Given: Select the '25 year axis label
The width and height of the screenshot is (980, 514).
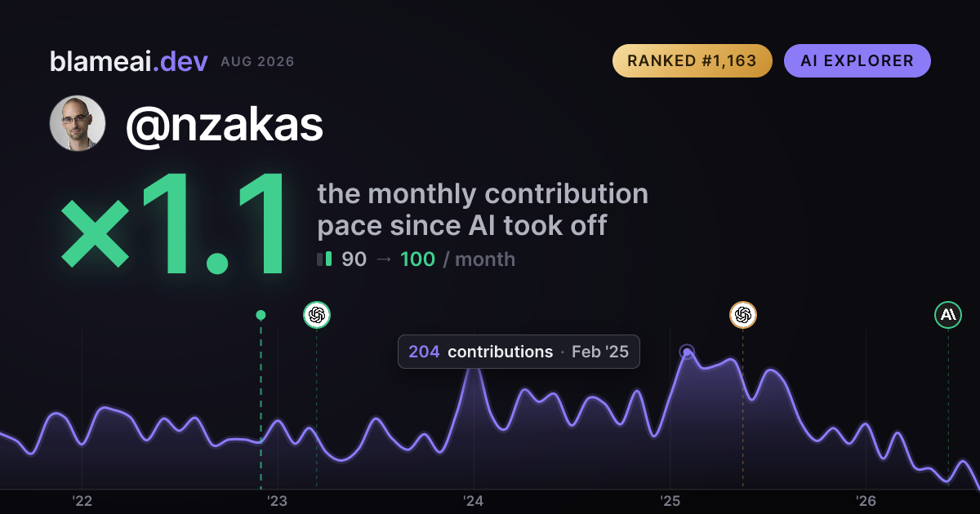Looking at the screenshot, I should 670,501.
